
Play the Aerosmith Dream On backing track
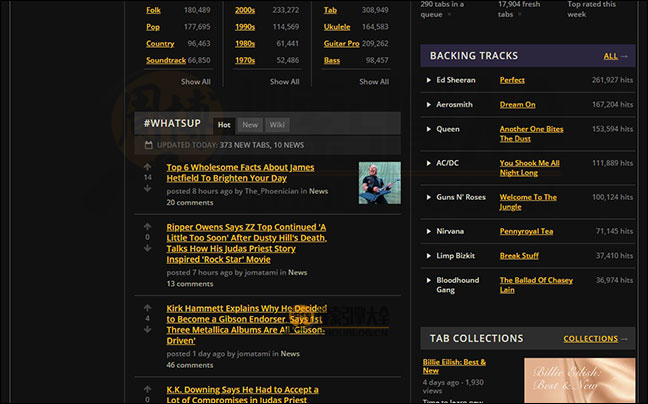pos(429,105)
